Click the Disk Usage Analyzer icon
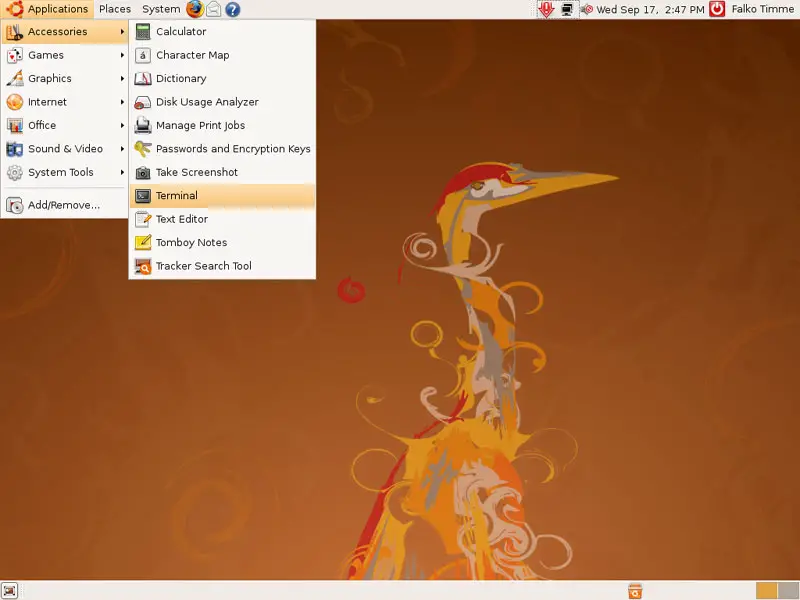 coord(143,102)
